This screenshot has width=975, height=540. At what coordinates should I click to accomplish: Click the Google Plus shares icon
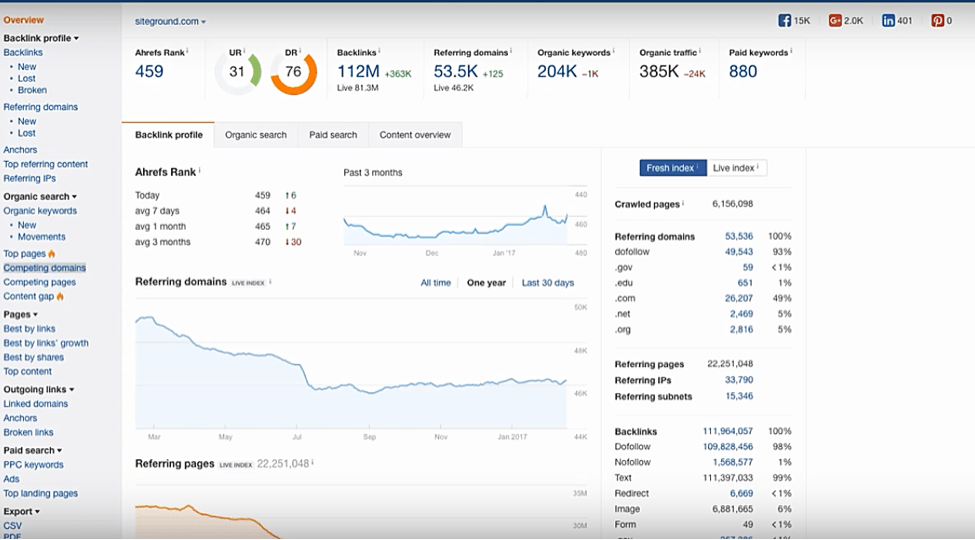click(834, 21)
